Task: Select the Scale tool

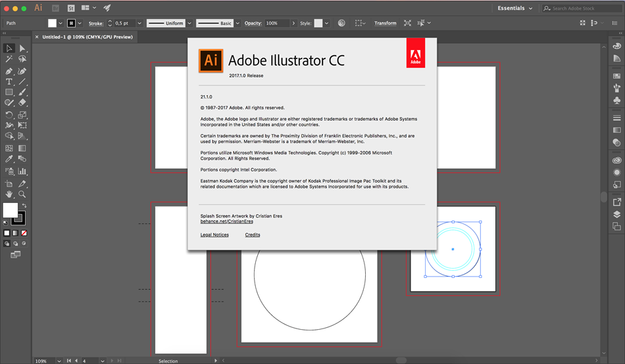Action: coord(22,115)
